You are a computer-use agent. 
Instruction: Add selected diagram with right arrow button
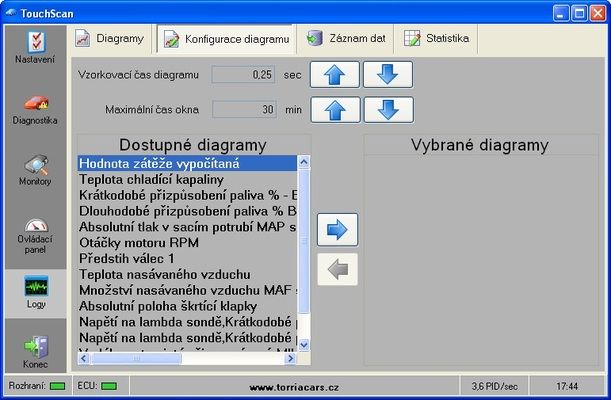click(337, 230)
